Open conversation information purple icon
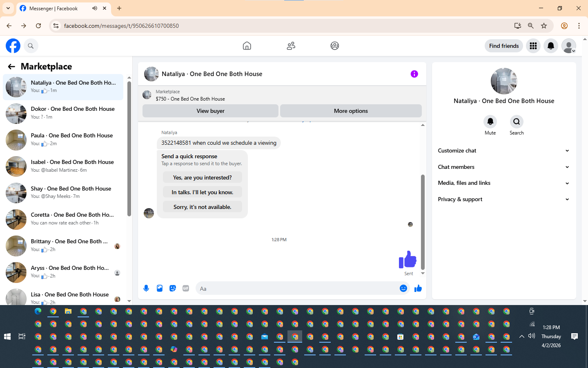The width and height of the screenshot is (588, 368). point(414,74)
